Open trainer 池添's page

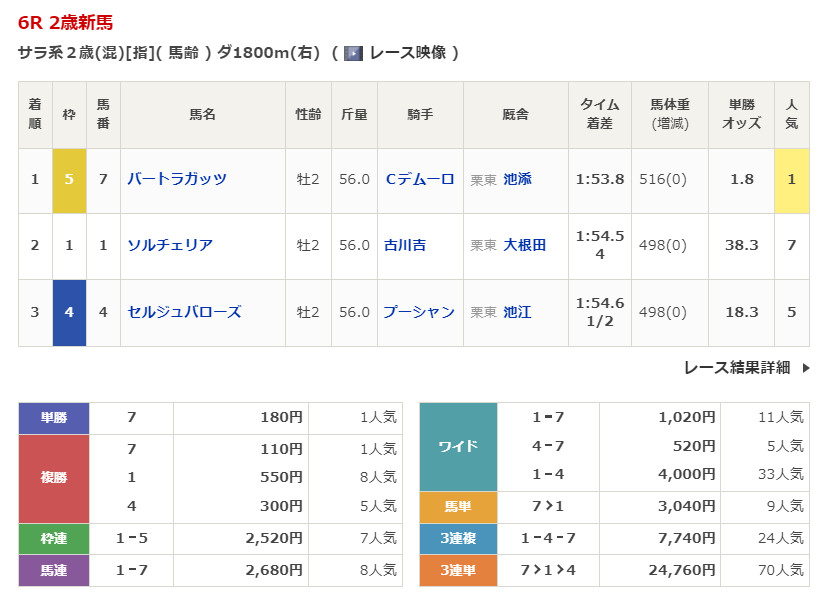(517, 179)
